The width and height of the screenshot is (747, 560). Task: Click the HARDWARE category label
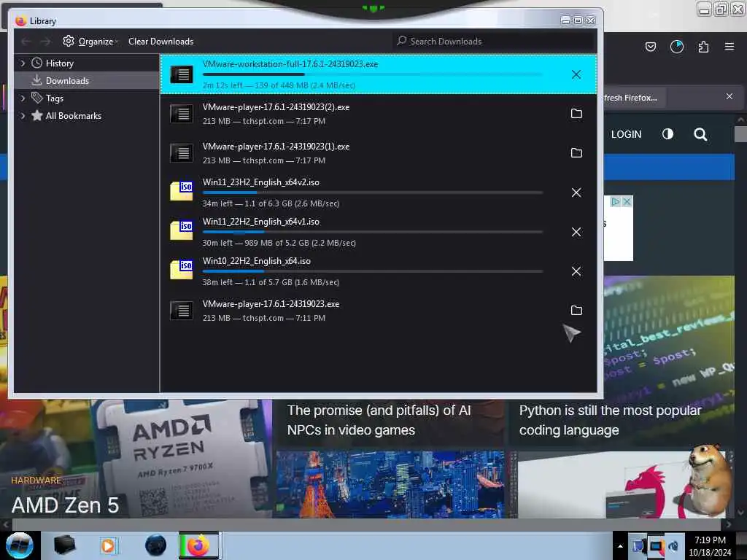coord(36,480)
